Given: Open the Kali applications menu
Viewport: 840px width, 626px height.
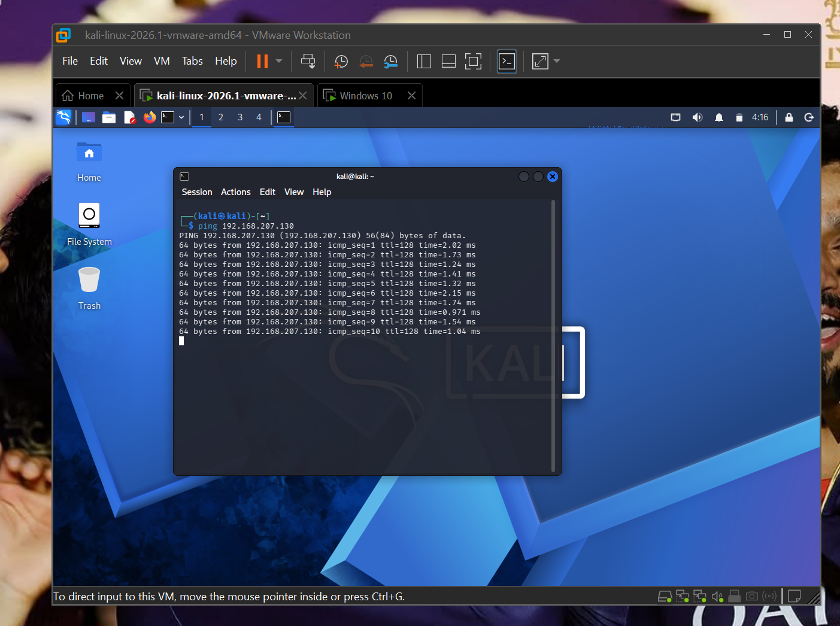Looking at the screenshot, I should pyautogui.click(x=63, y=117).
